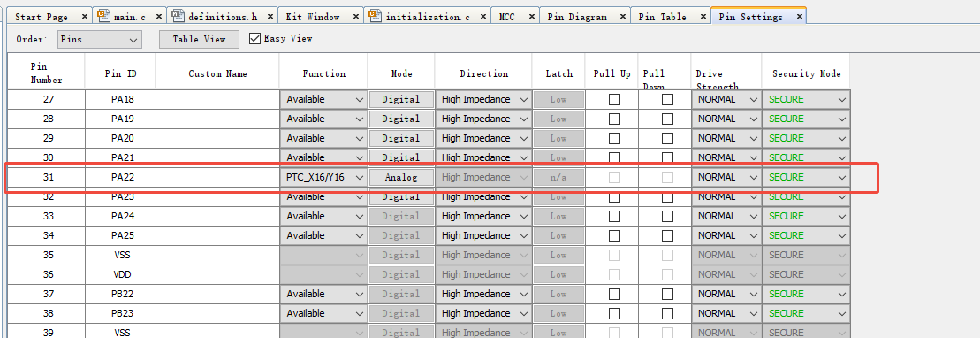Close the Pin Diagram tab
980x338 pixels.
[x=622, y=17]
